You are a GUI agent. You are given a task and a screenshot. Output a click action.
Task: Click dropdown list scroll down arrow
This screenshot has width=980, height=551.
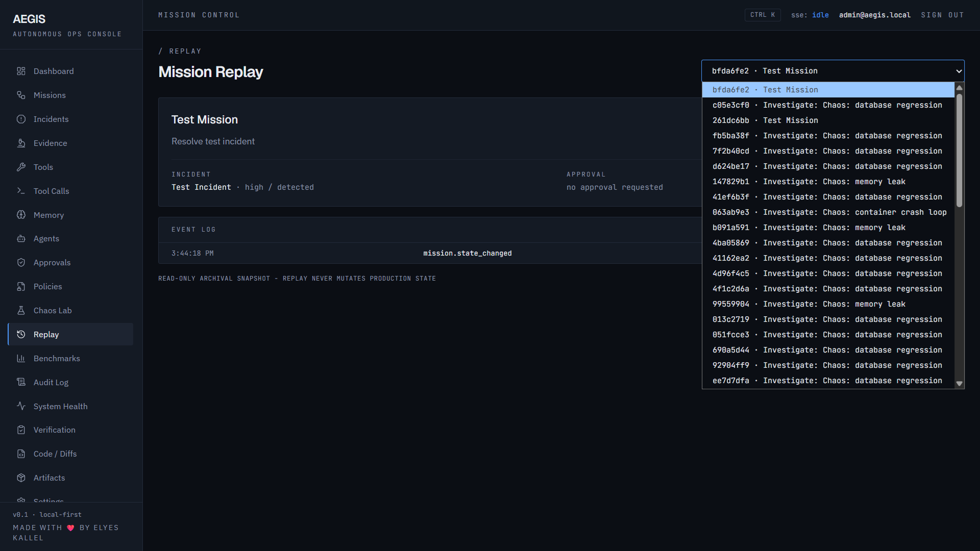pyautogui.click(x=959, y=384)
